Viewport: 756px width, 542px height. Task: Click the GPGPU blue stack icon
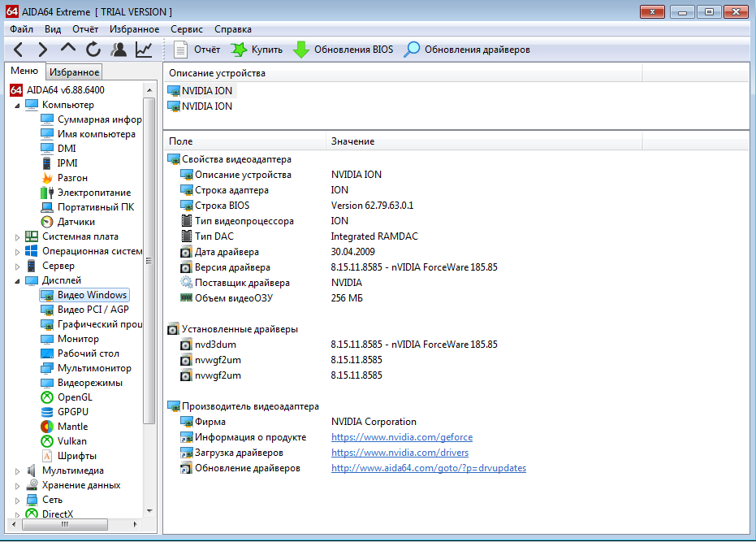47,412
